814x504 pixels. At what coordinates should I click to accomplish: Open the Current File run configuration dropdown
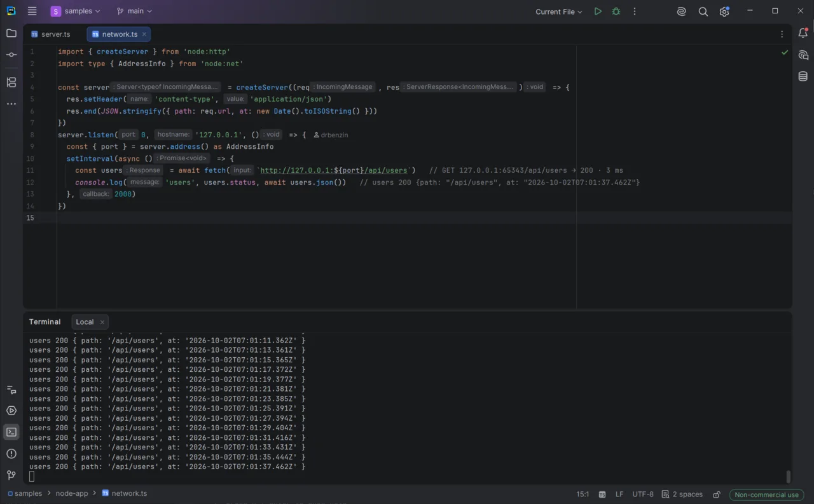coord(558,11)
